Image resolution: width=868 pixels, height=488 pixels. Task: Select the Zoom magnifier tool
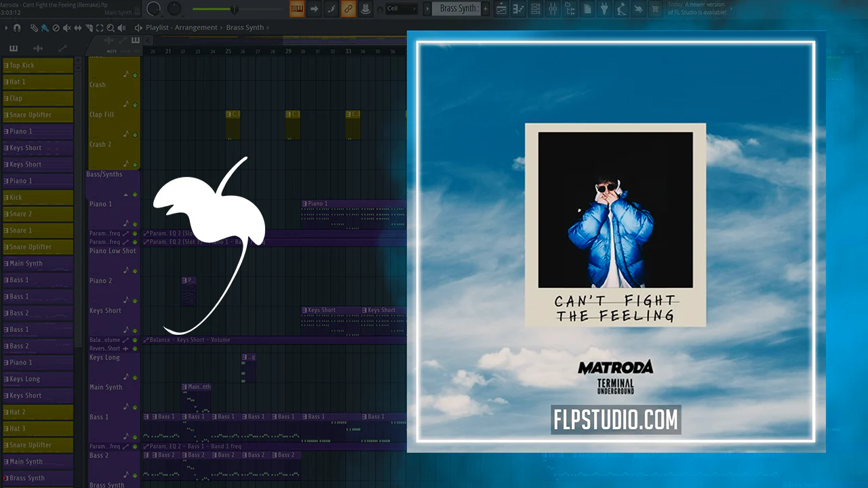click(111, 28)
